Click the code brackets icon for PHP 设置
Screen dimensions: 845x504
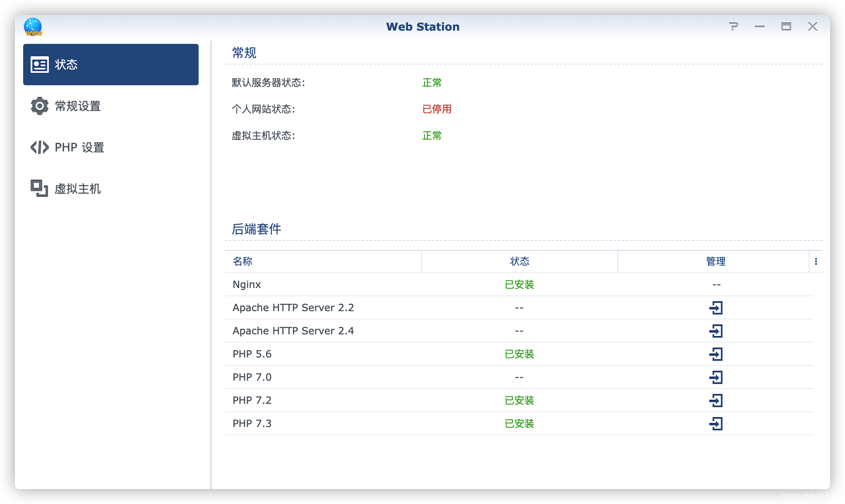point(40,147)
